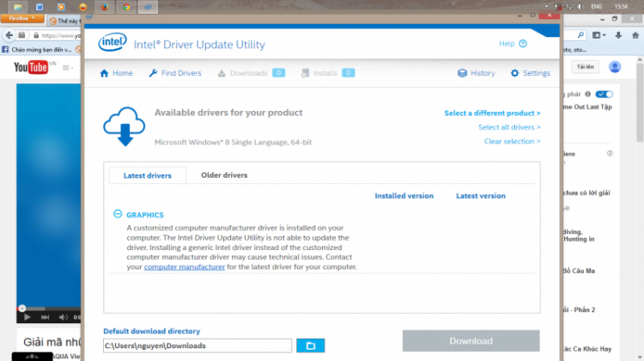The image size is (644, 361).
Task: Switch to Older drivers tab
Action: click(224, 175)
